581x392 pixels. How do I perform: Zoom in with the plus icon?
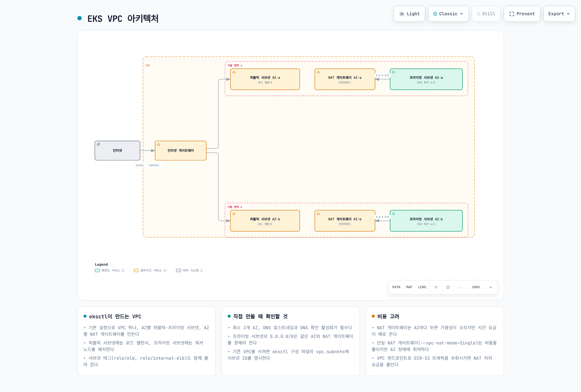coord(491,287)
